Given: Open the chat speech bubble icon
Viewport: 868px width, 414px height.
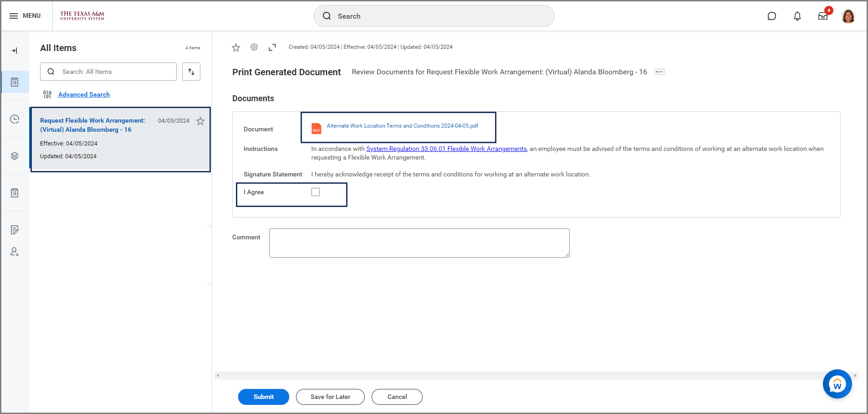Looking at the screenshot, I should pos(771,16).
